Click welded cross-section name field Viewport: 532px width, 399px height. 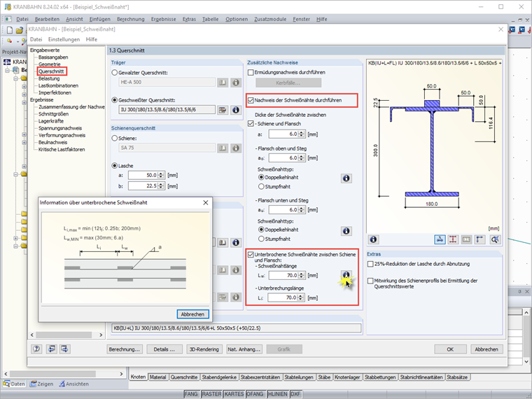click(x=167, y=110)
